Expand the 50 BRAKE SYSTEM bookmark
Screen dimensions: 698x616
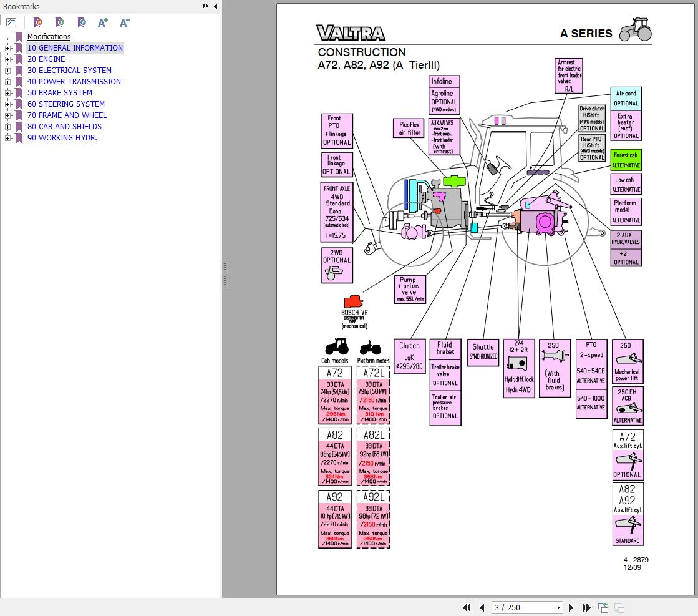coord(7,93)
